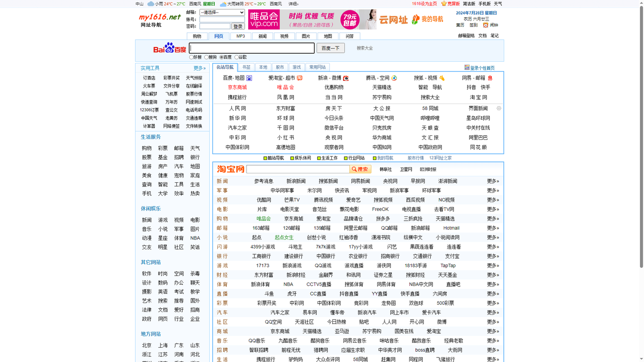Click the widescreen version icon next to 宽屏版
The width and height of the screenshot is (644, 362).
point(444,4)
